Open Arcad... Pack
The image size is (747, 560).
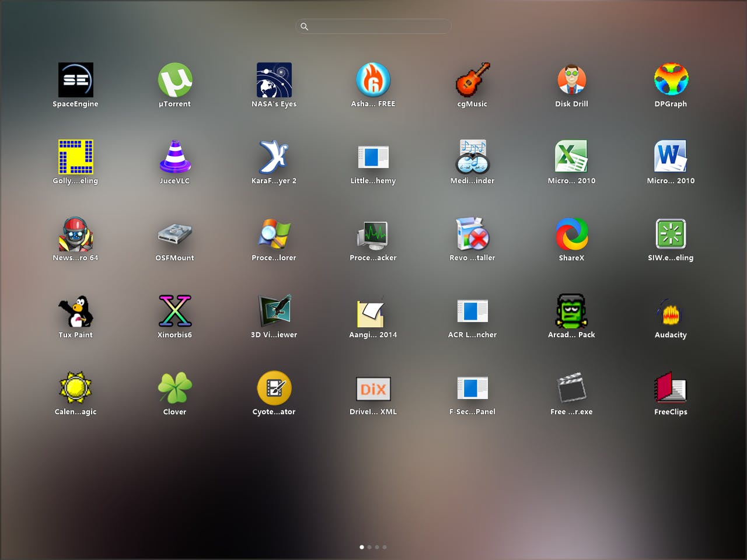click(572, 311)
